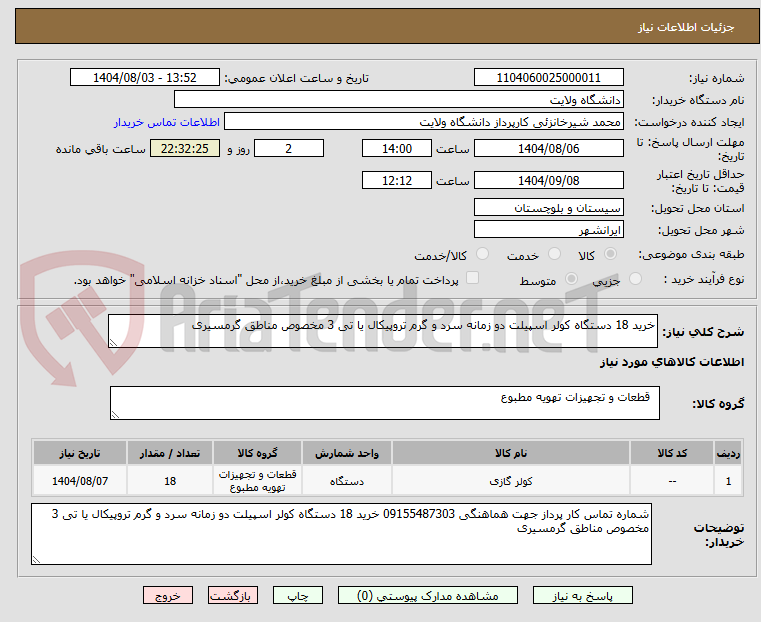Click the resize handle of شرح کلی نیاز textarea
Image resolution: width=761 pixels, height=622 pixels.
113,343
